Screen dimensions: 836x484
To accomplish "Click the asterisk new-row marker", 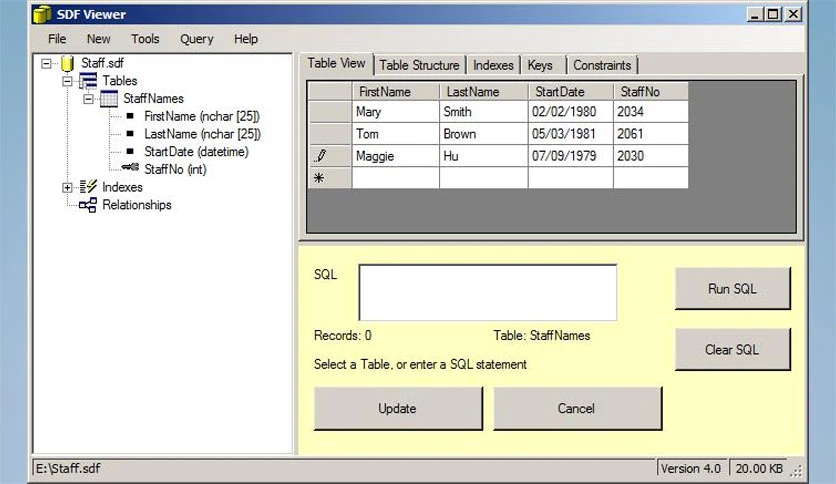I will [x=319, y=178].
